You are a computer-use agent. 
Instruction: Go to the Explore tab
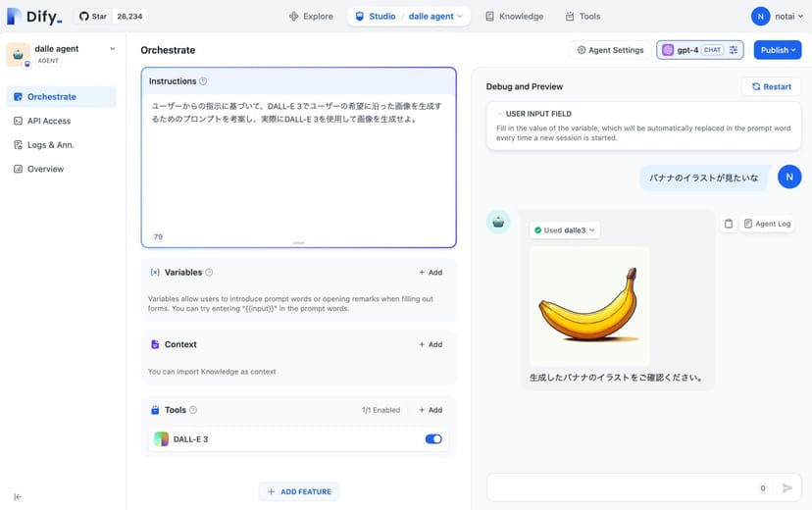point(310,17)
